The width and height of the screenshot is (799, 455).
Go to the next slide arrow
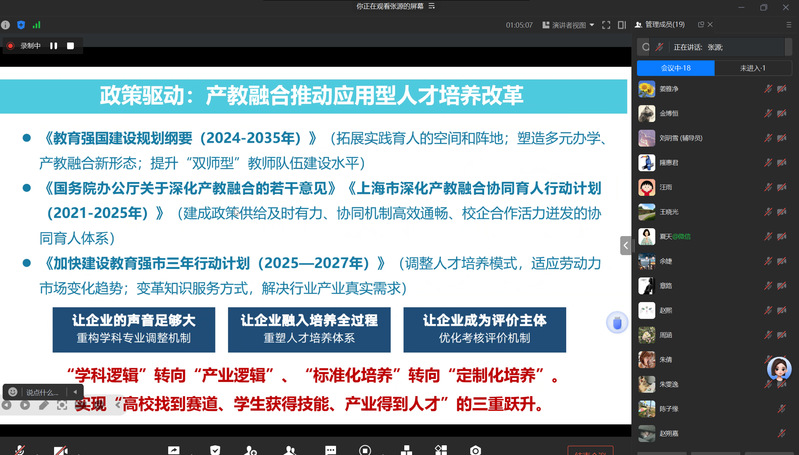[24, 405]
